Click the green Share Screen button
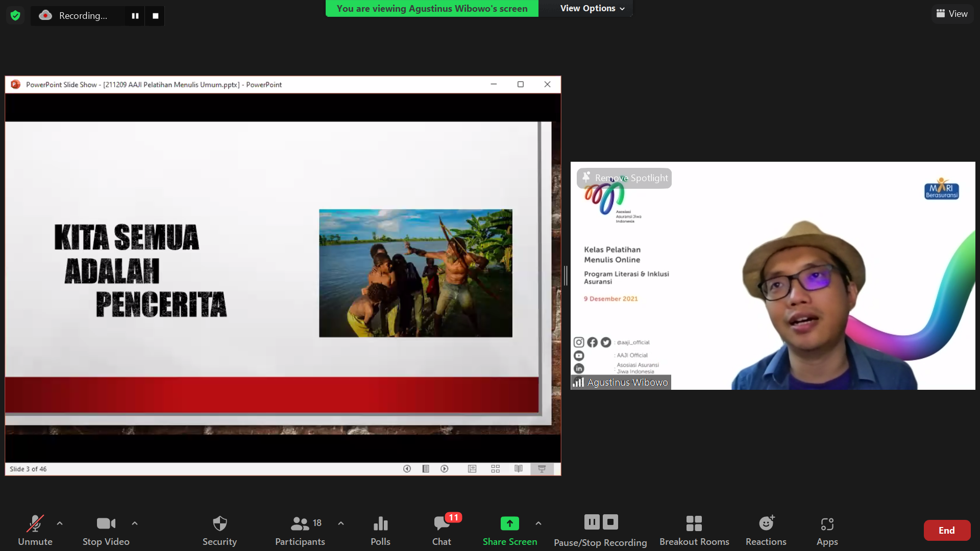980x551 pixels. (510, 530)
